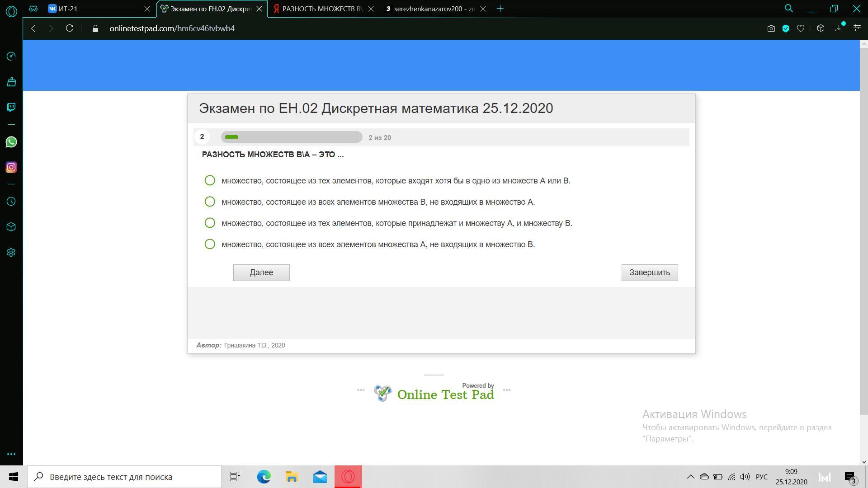Screen dimensions: 868x488
Task: Open Opera easy setup menu
Action: [857, 28]
